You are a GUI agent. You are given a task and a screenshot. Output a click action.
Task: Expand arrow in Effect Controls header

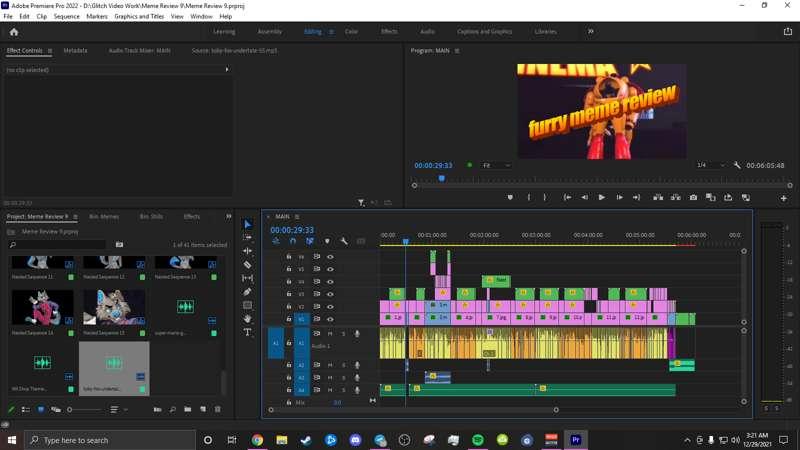click(227, 69)
